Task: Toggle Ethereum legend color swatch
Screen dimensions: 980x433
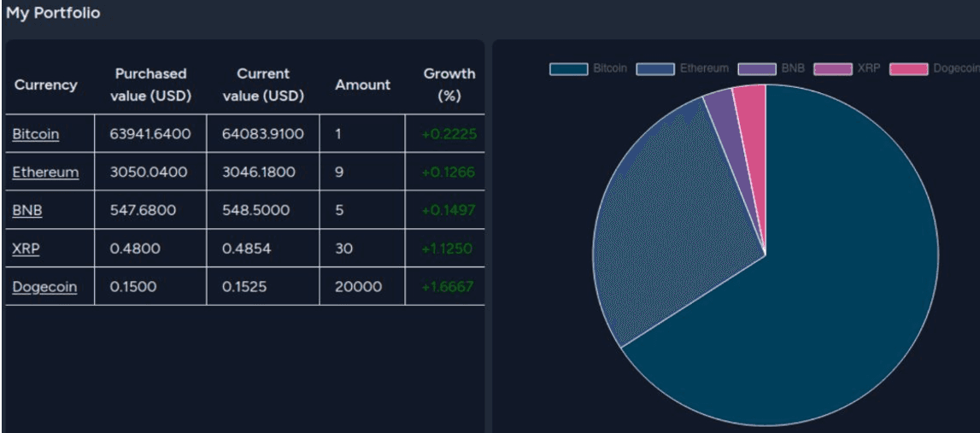Action: click(655, 68)
